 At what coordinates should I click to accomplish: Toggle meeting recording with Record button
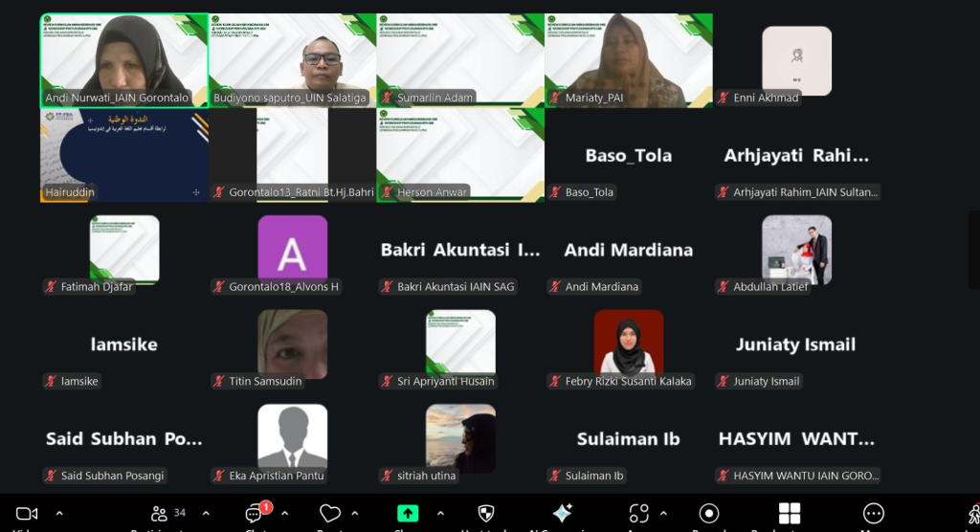coord(709,514)
